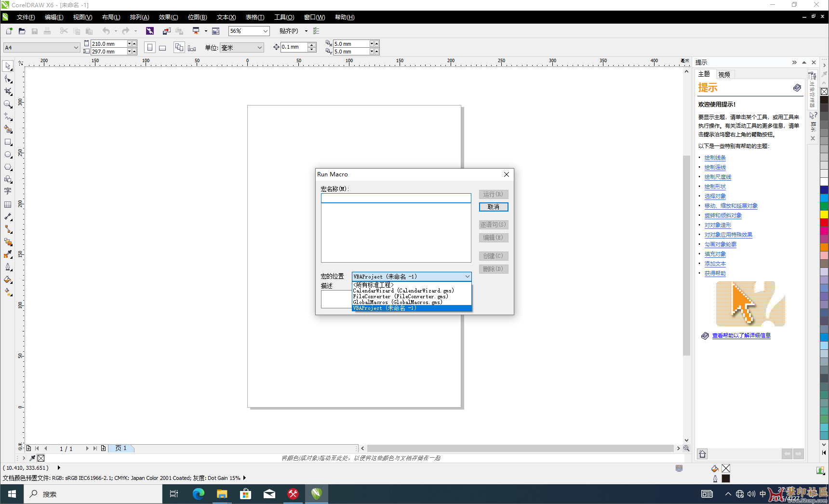This screenshot has width=829, height=504.
Task: Click the Search content toolbar icon
Action: (x=150, y=31)
